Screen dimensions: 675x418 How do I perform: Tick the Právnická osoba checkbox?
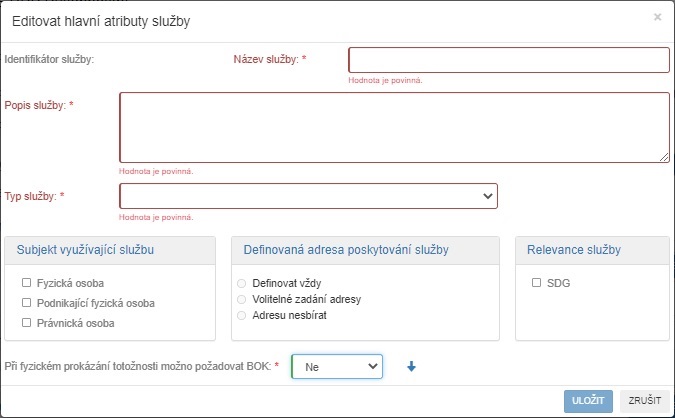pyautogui.click(x=27, y=323)
